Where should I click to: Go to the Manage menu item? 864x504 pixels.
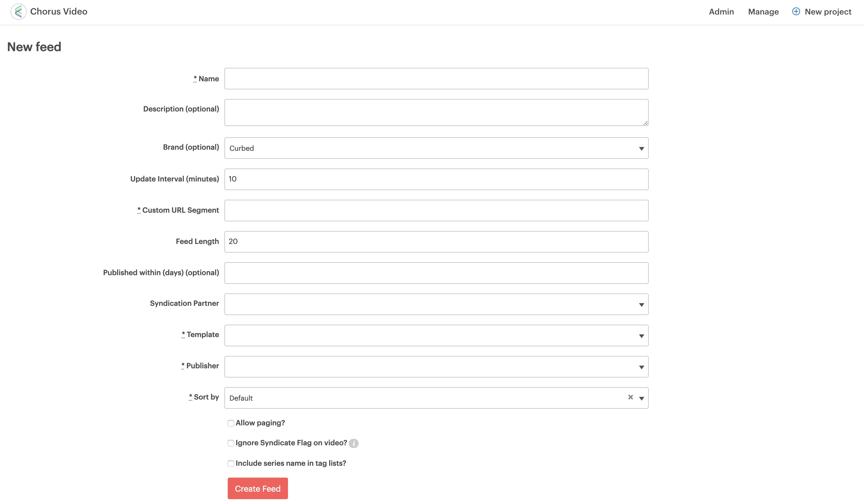[x=763, y=12]
